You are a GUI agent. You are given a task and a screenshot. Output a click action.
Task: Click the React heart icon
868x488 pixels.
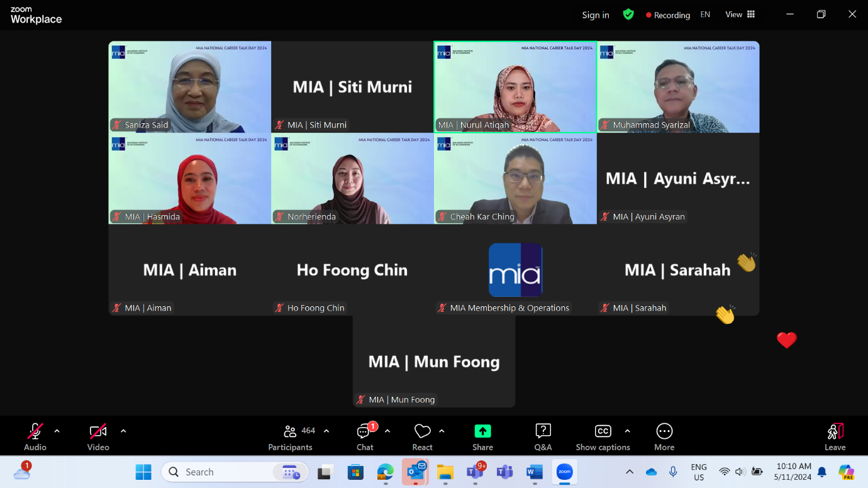(x=422, y=431)
